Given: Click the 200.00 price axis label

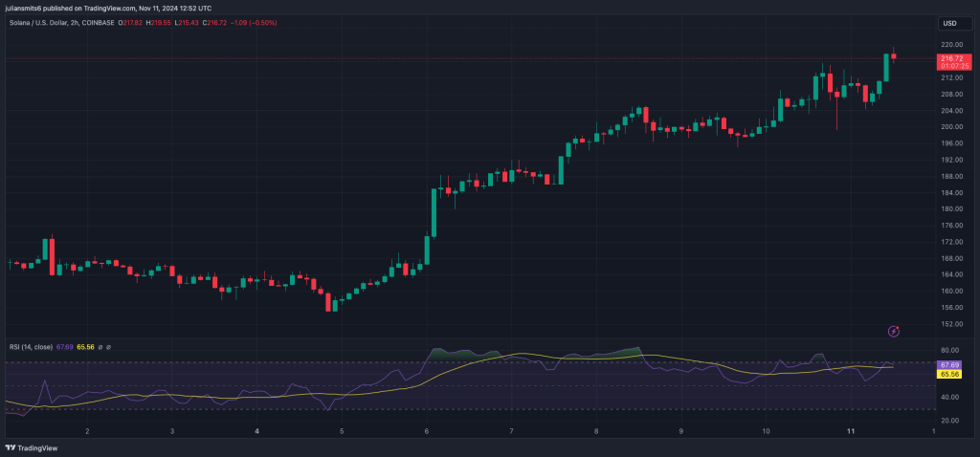Looking at the screenshot, I should (x=950, y=127).
